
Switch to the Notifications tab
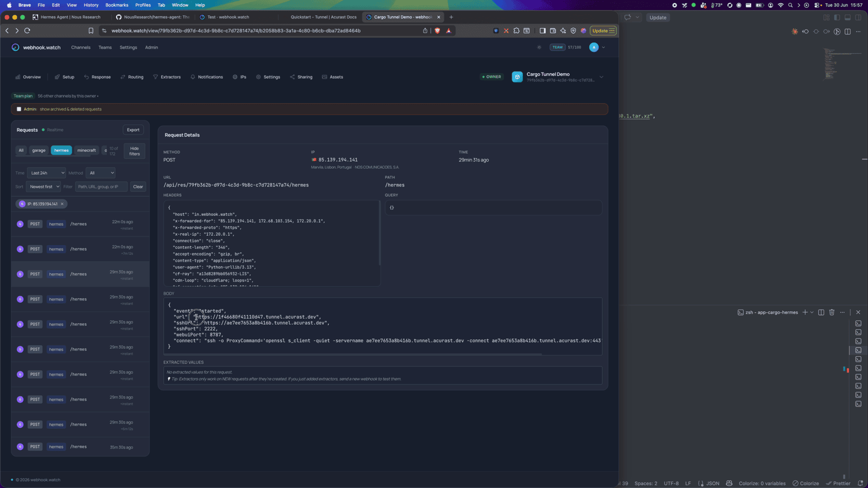(x=207, y=77)
